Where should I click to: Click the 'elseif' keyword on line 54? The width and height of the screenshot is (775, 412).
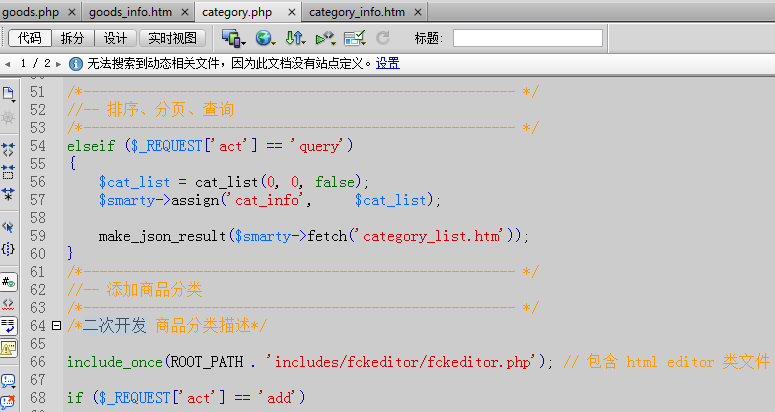[x=91, y=146]
